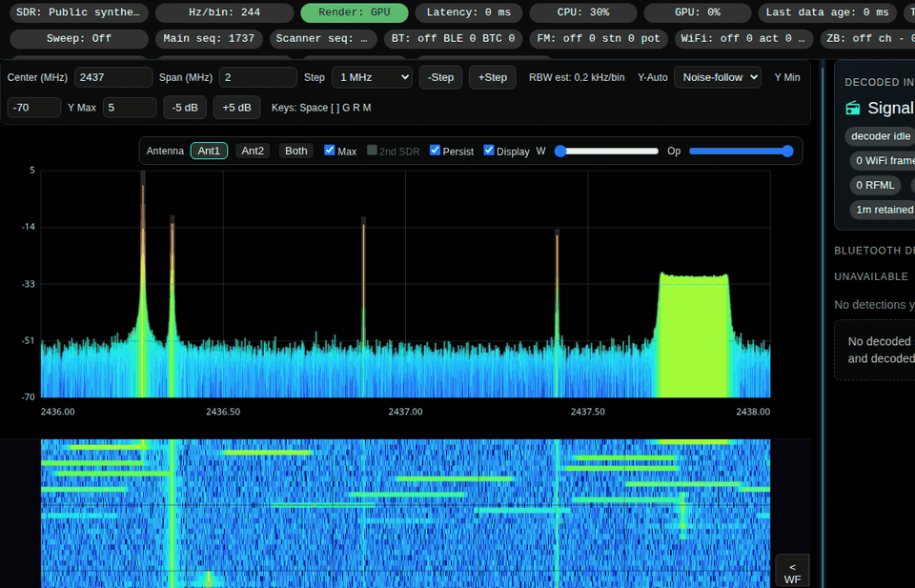Select the Ant1 antenna option
The height and width of the screenshot is (588, 915).
pyautogui.click(x=209, y=151)
